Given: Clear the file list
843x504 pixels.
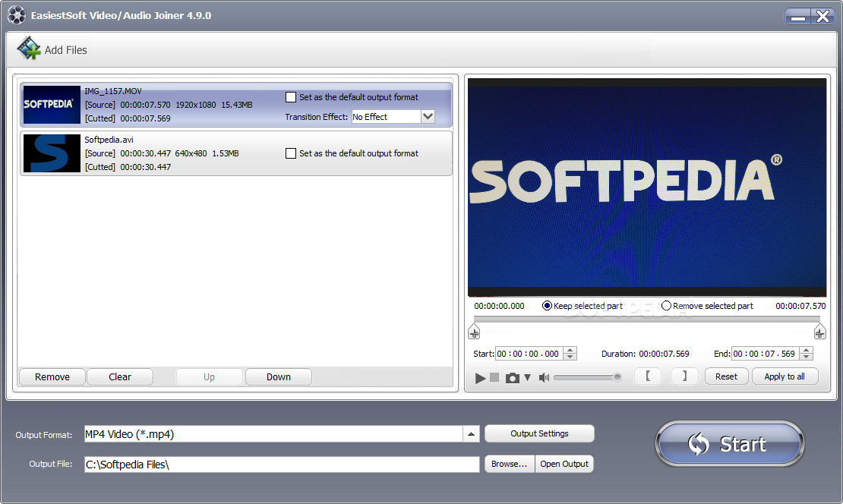Looking at the screenshot, I should (120, 377).
